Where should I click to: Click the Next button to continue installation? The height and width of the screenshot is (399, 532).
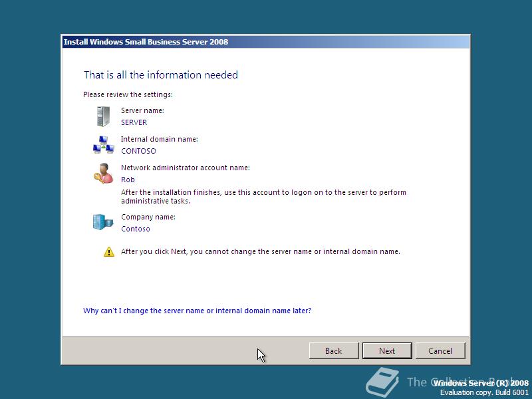tap(387, 351)
